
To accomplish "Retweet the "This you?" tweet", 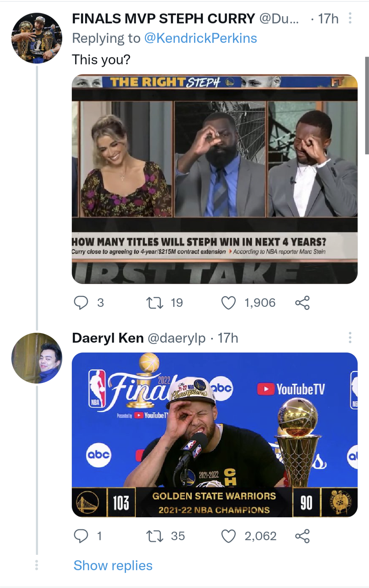I will click(x=155, y=303).
